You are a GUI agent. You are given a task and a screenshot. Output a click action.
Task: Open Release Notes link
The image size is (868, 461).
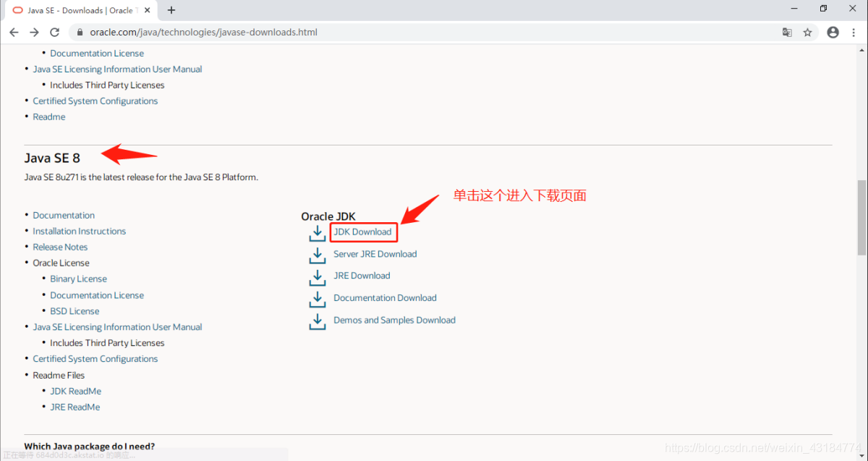coord(60,248)
